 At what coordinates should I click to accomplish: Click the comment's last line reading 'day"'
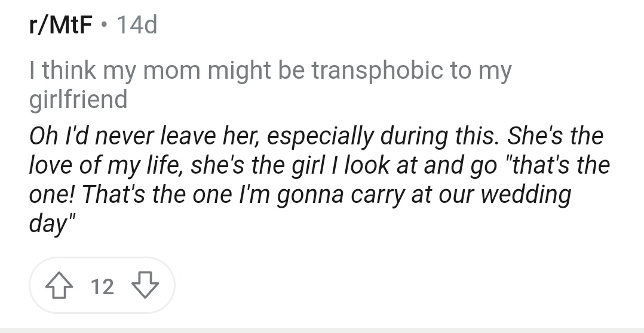[x=52, y=224]
